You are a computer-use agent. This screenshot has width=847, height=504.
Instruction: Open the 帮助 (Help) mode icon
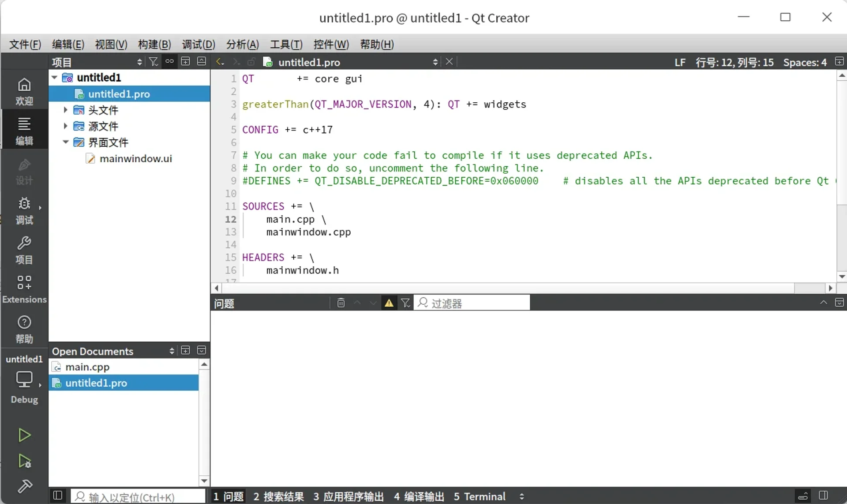coord(25,328)
